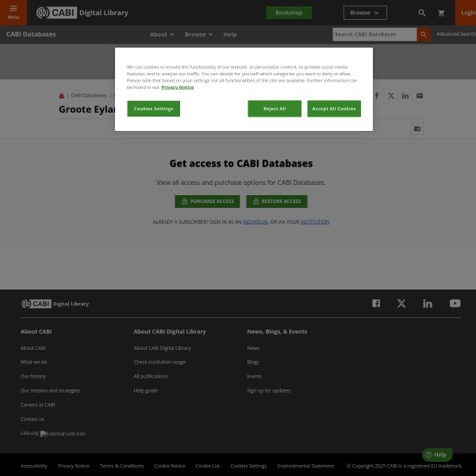Open footer YouTube icon
476x476 pixels.
click(x=455, y=303)
